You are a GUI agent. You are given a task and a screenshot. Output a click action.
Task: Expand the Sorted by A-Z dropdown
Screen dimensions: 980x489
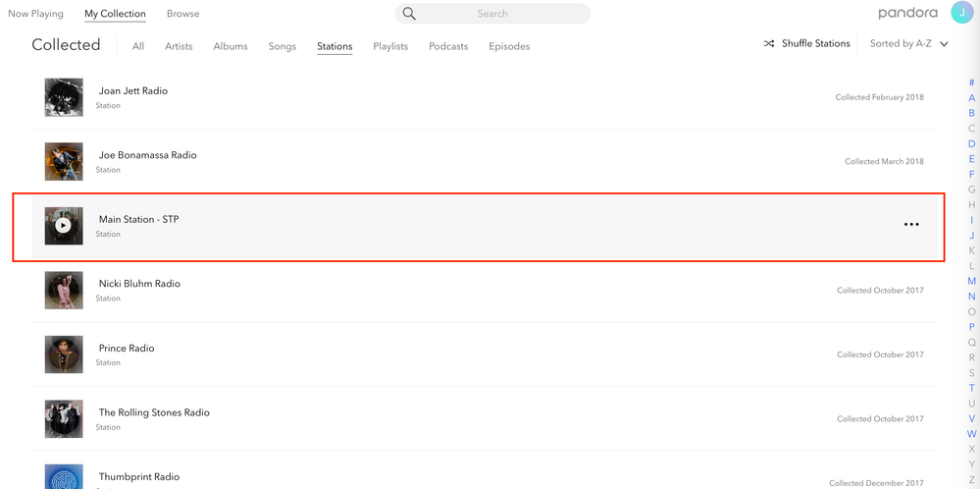pos(908,44)
